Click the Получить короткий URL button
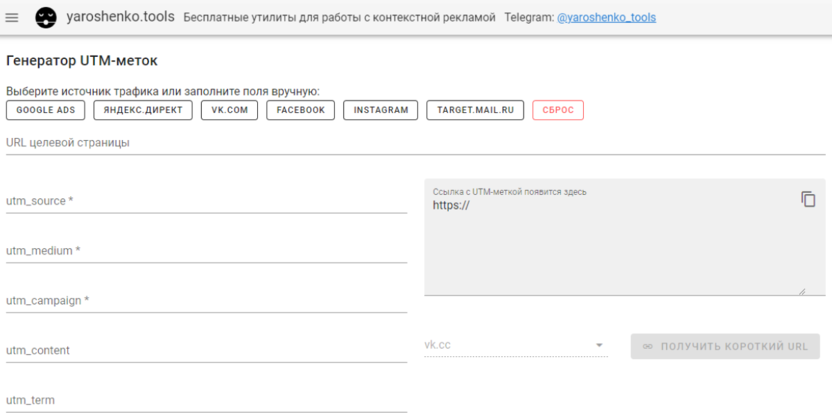 point(725,346)
